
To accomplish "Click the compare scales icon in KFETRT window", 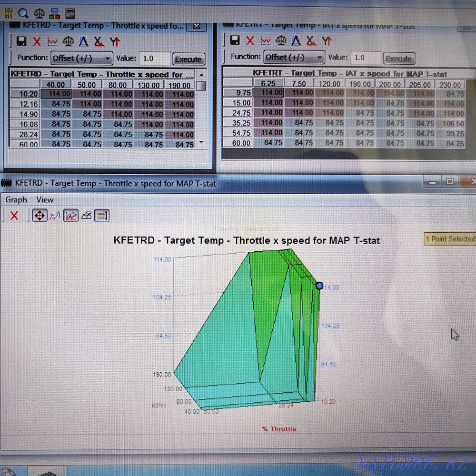I will tap(281, 40).
